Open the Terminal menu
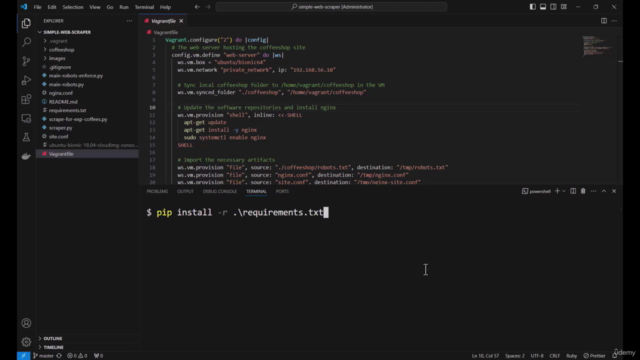Screen dimensions: 640x360 point(144,7)
